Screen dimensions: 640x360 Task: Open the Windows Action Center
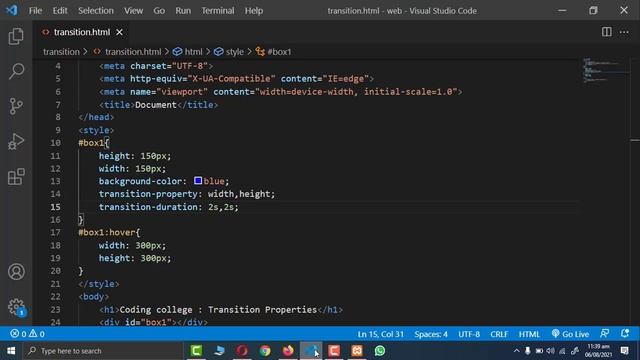click(x=625, y=351)
